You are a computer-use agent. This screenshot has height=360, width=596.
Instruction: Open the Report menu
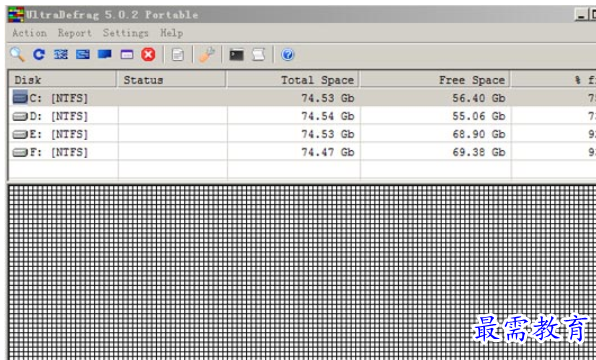[x=75, y=33]
